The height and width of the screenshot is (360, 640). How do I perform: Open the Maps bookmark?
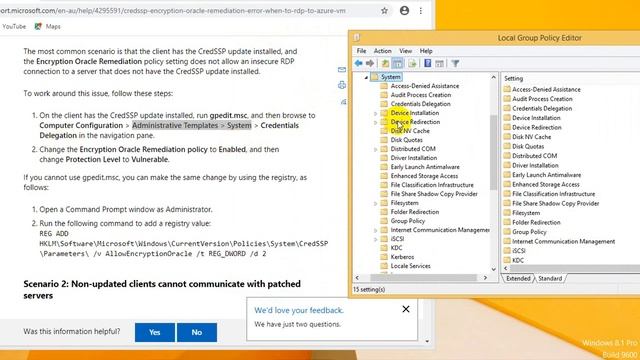click(x=47, y=27)
